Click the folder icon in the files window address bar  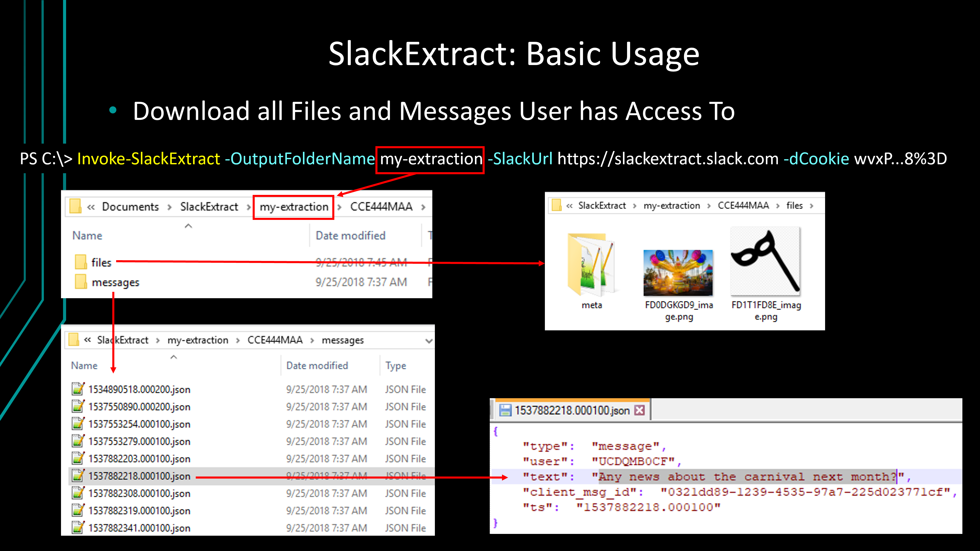pyautogui.click(x=557, y=205)
